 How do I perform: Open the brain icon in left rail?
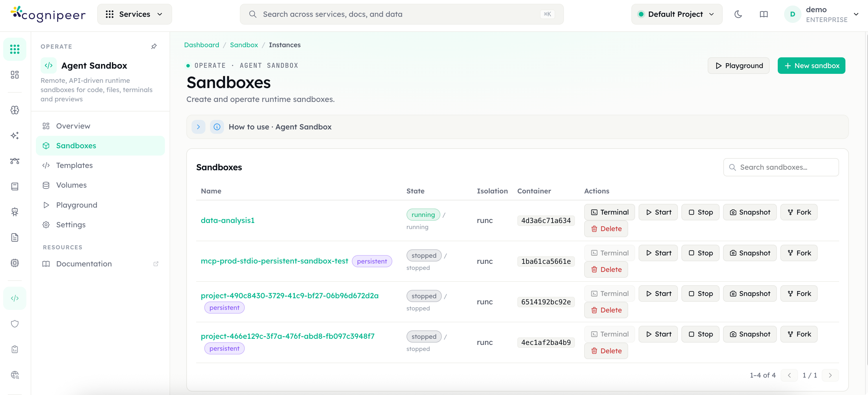point(15,110)
